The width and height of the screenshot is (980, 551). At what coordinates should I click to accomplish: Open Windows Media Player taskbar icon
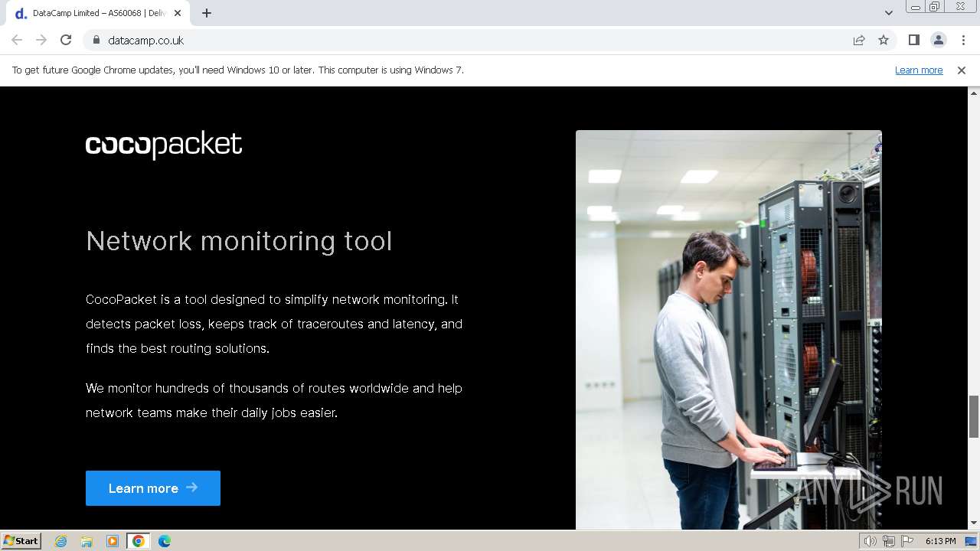[x=113, y=541]
